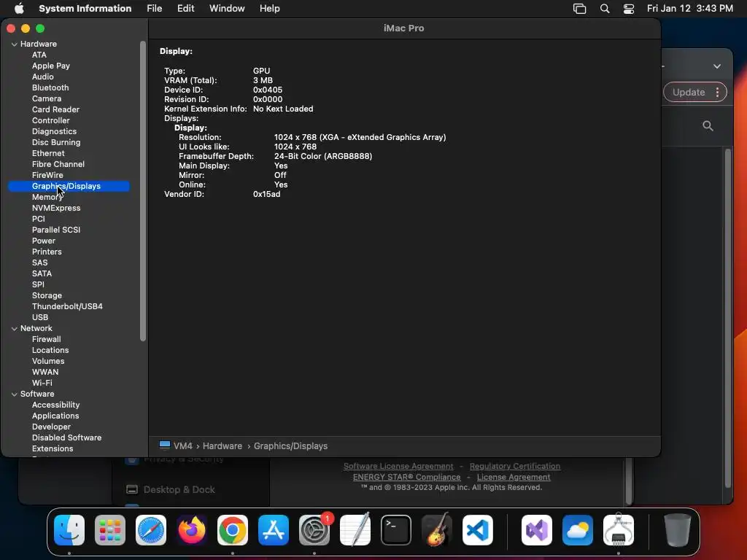Open the Window menu
The height and width of the screenshot is (560, 747).
point(227,8)
